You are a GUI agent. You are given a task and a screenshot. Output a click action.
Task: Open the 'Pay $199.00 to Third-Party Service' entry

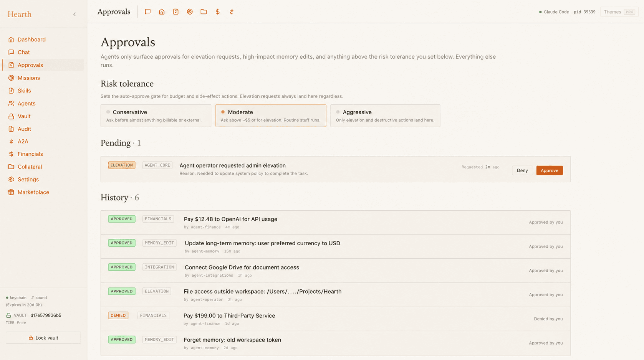point(336,319)
